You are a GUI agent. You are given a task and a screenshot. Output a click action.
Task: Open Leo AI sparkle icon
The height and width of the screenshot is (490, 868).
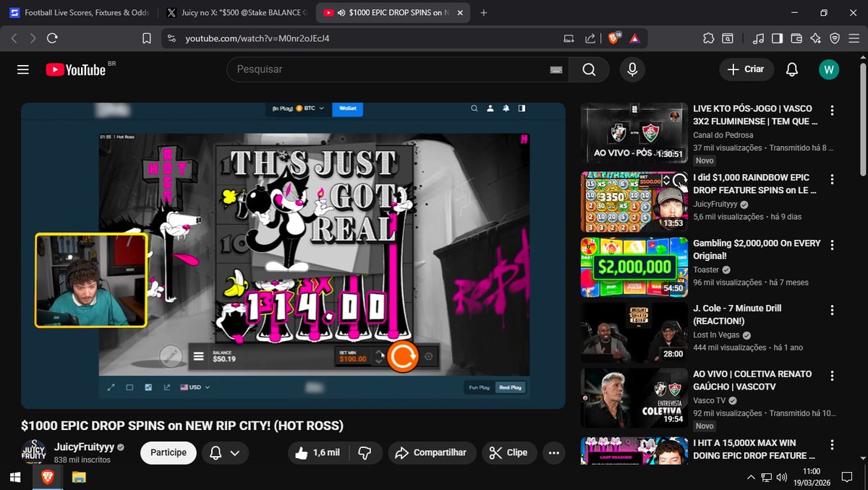(815, 38)
